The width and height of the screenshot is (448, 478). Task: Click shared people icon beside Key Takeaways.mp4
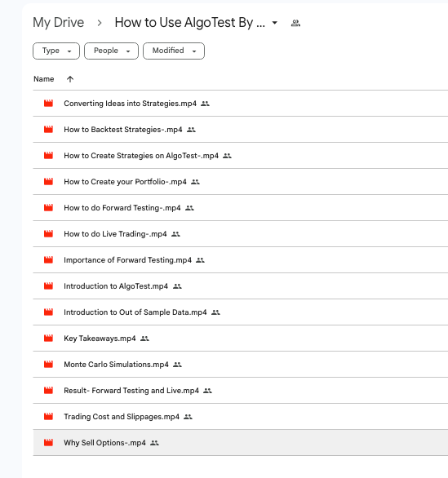tap(144, 339)
